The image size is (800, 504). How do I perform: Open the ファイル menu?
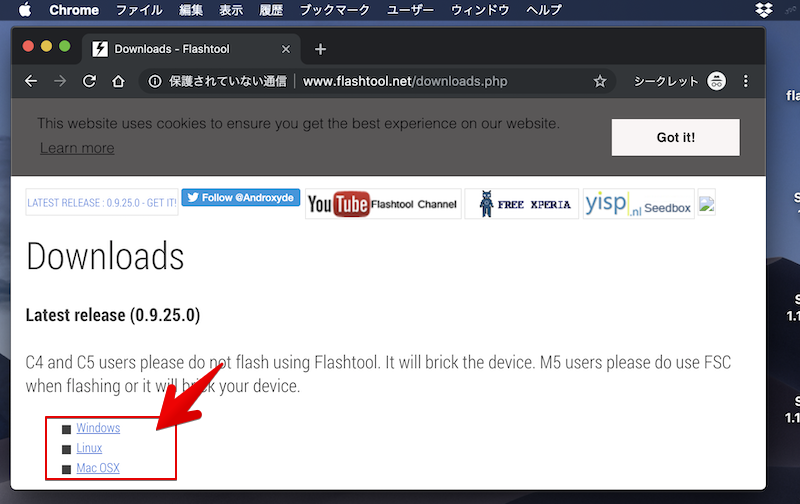click(139, 10)
